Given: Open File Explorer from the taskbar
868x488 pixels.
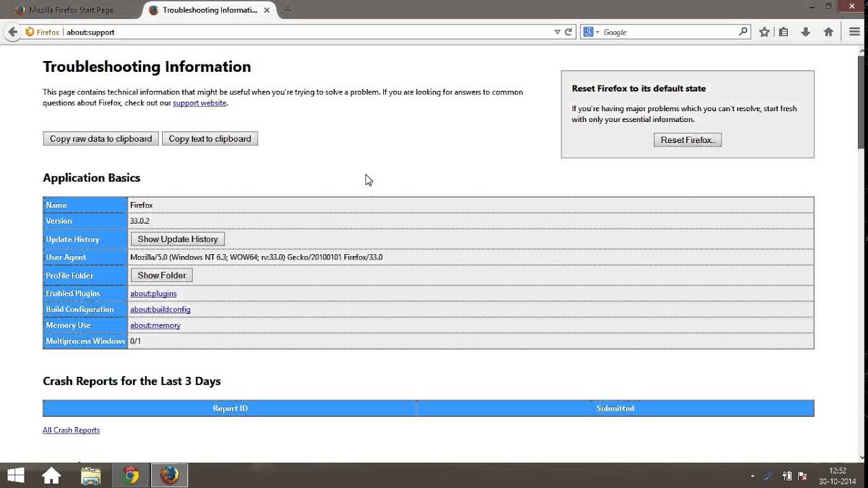Looking at the screenshot, I should (91, 476).
